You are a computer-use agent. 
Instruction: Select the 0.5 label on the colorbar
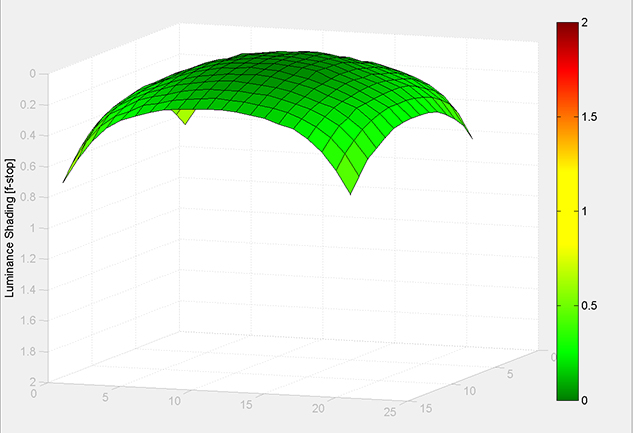coord(589,306)
